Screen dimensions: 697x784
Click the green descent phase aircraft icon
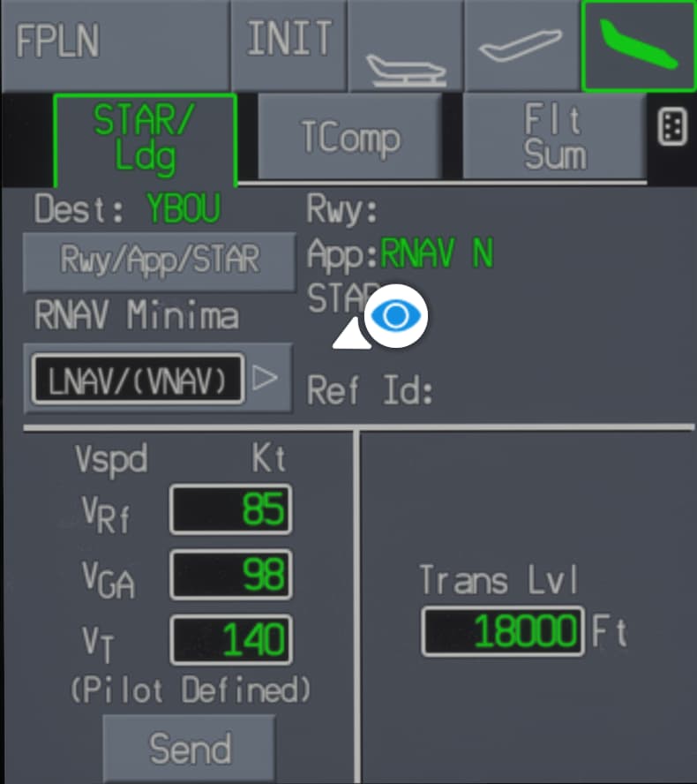coord(638,46)
